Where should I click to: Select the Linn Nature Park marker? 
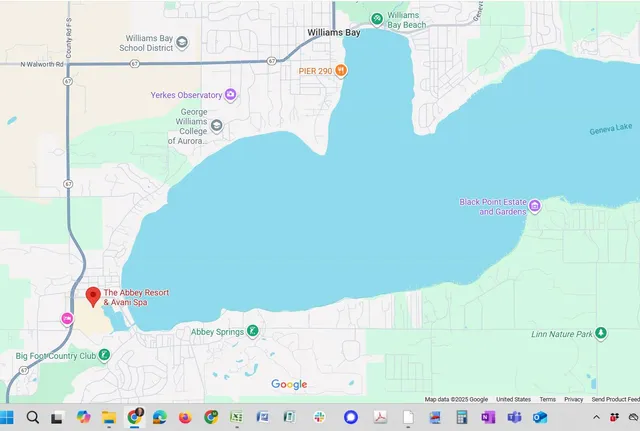[x=601, y=333]
